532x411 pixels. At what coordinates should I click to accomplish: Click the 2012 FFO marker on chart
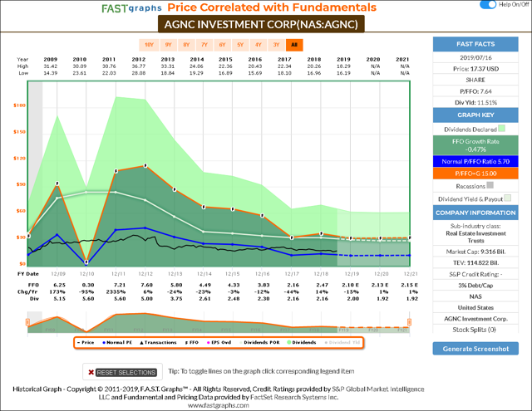(145, 166)
